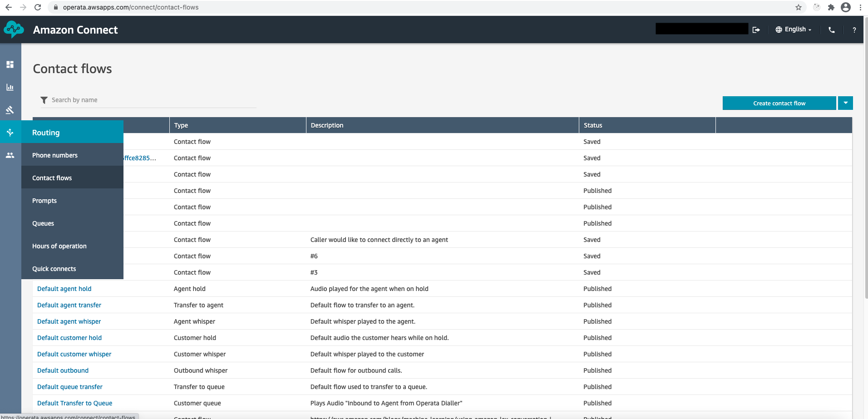
Task: Open the English language dropdown
Action: coord(794,30)
